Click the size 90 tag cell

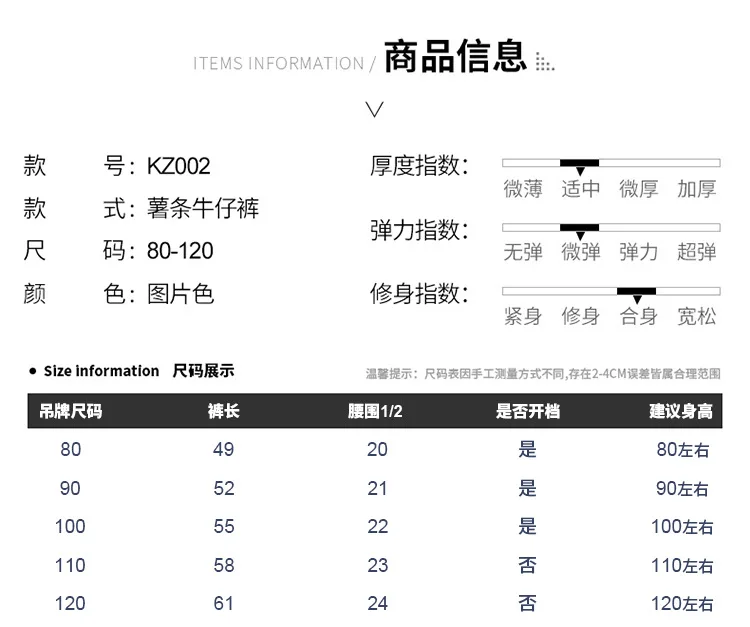(x=70, y=488)
